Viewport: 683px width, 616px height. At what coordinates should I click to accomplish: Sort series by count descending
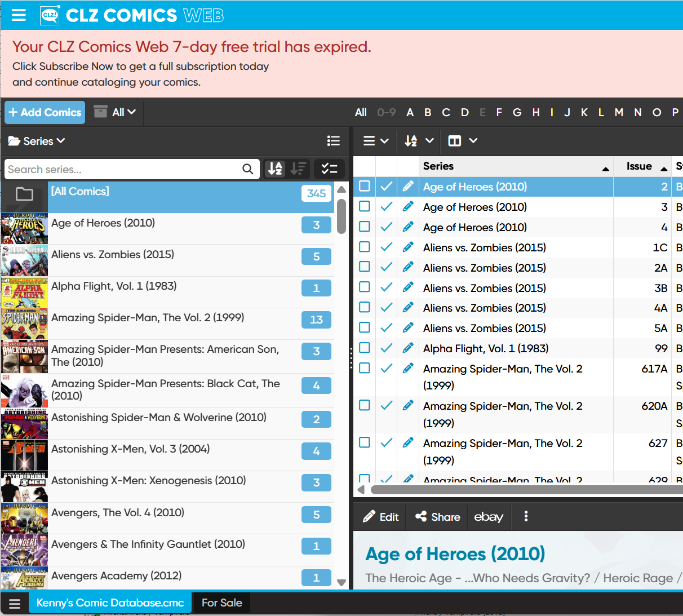(298, 169)
